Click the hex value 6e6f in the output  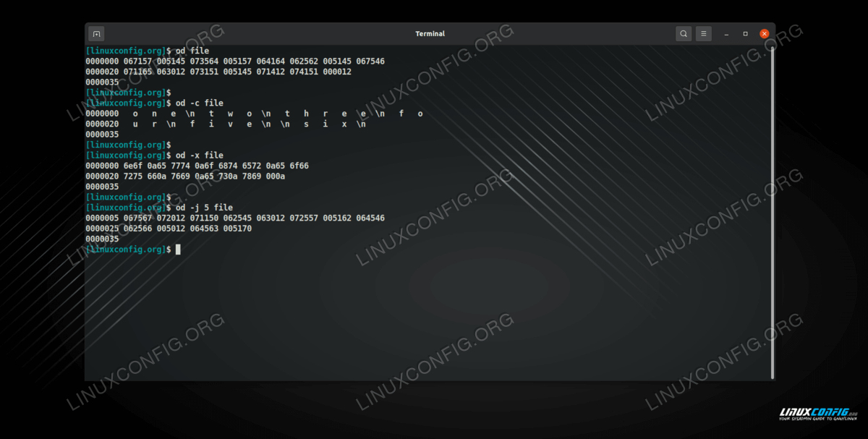133,166
